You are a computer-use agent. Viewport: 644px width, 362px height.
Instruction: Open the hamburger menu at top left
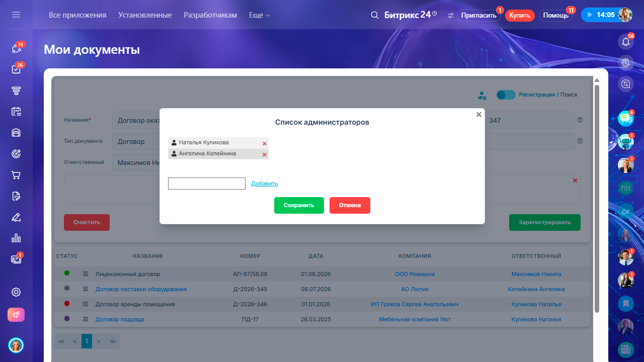click(x=16, y=15)
